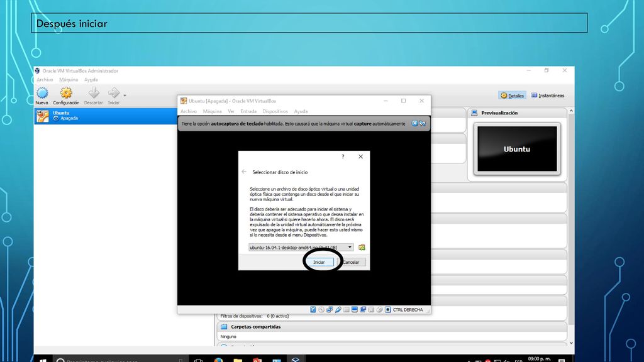This screenshot has height=362, width=644.
Task: Click the scroll down arrow of the details panel
Action: (x=571, y=343)
